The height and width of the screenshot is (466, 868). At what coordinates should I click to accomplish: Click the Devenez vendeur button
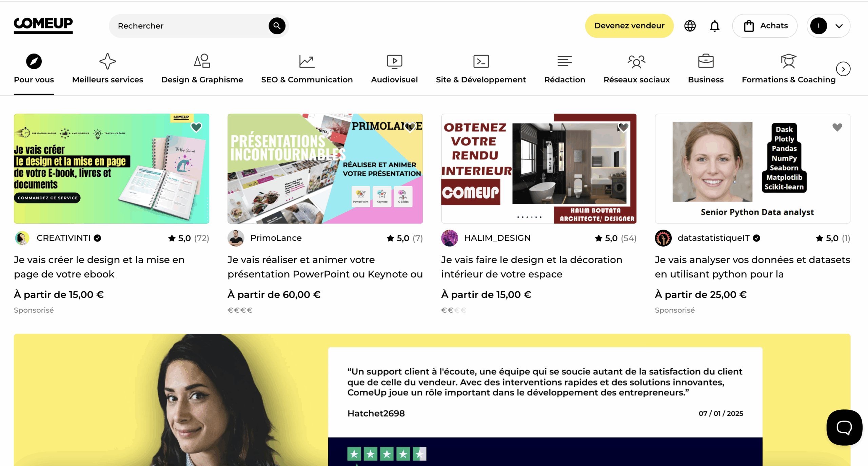(629, 26)
